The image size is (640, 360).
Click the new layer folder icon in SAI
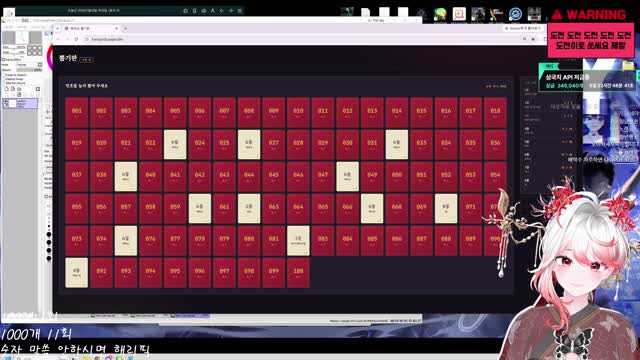[19, 89]
